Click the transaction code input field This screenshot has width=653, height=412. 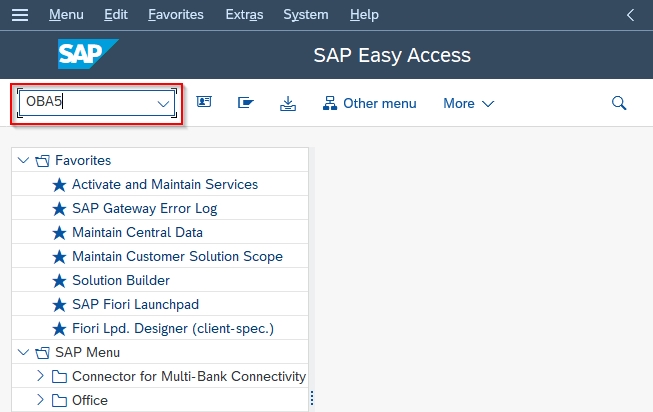tap(85, 103)
